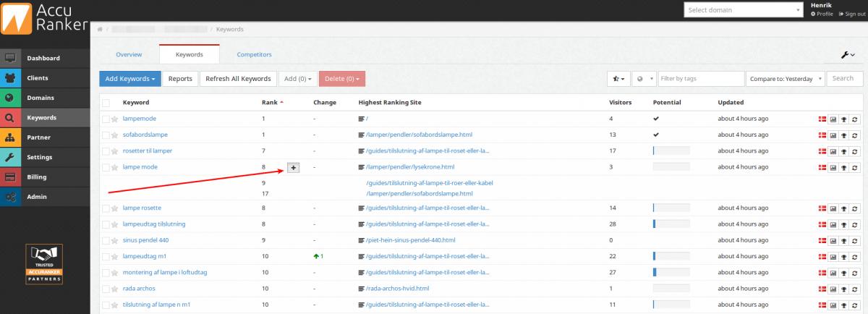Open the Add Keywords dropdown
The height and width of the screenshot is (314, 868).
pos(130,78)
